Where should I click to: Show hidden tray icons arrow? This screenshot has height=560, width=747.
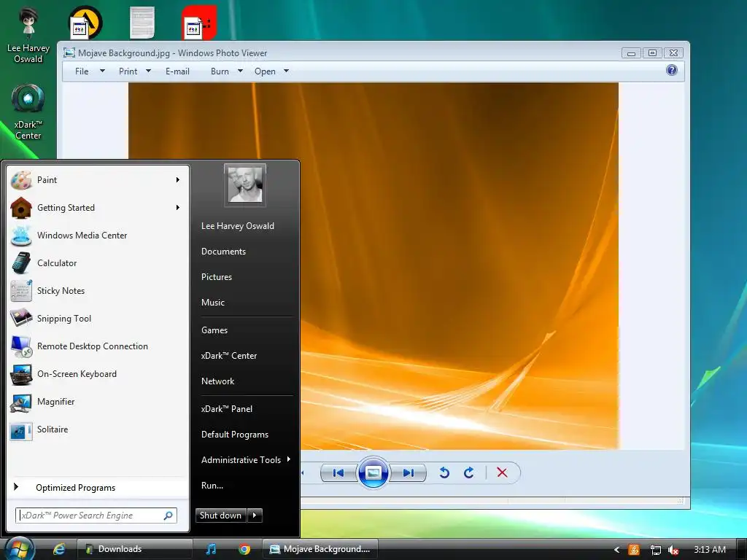pos(617,550)
